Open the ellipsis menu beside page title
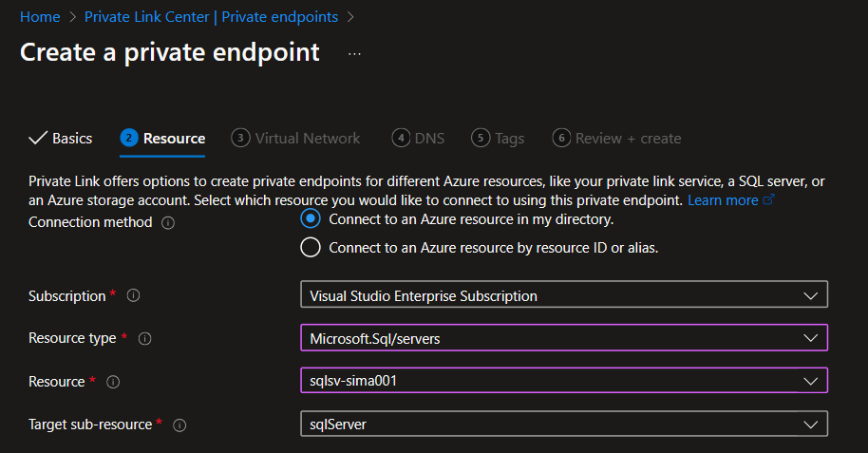 tap(354, 54)
